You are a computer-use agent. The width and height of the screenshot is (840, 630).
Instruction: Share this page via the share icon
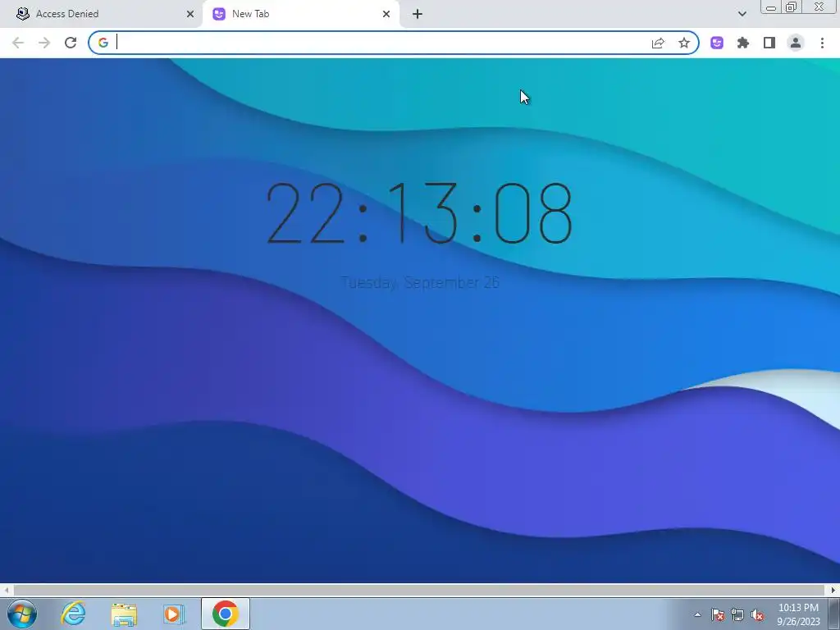point(658,43)
